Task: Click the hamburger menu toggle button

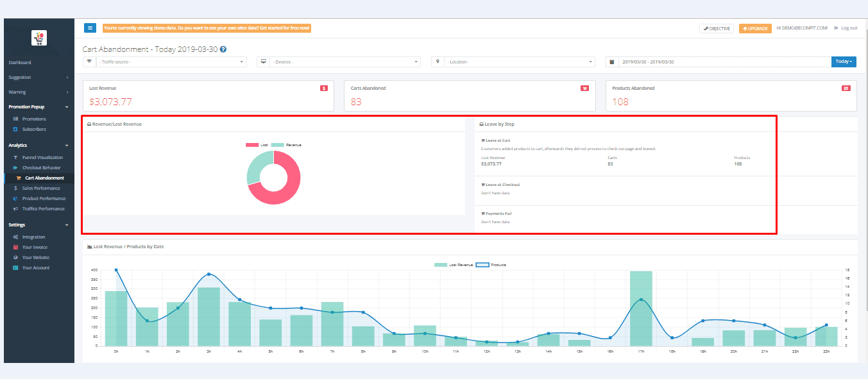Action: [x=90, y=28]
